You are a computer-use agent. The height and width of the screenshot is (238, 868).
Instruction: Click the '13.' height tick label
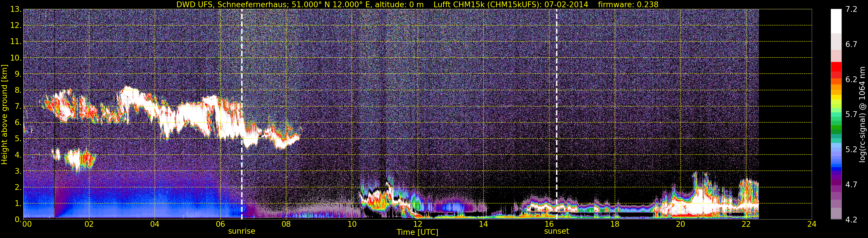tap(16, 10)
